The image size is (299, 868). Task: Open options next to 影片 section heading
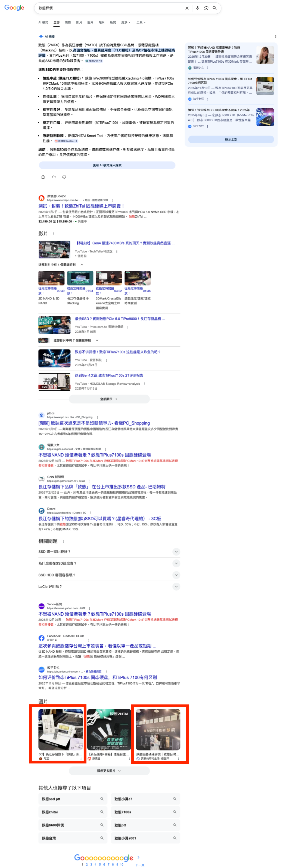tap(54, 234)
